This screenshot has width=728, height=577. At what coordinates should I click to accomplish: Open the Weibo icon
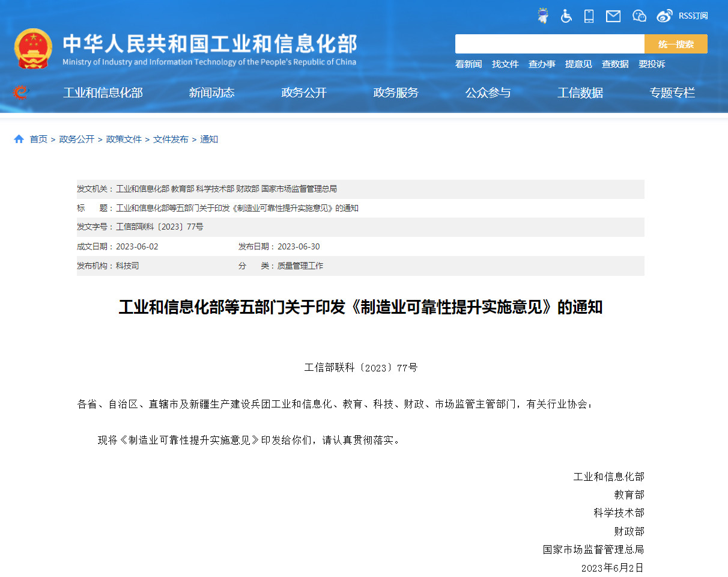[x=665, y=16]
